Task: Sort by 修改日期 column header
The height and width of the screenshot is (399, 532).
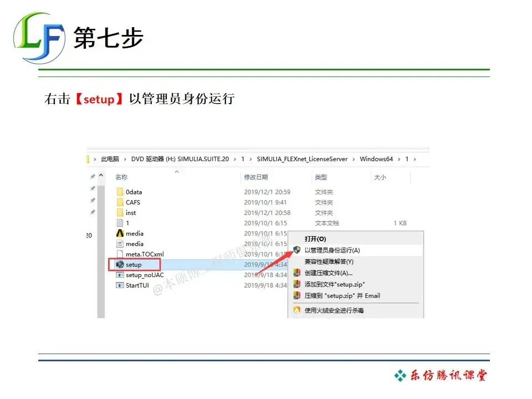Action: coord(256,177)
